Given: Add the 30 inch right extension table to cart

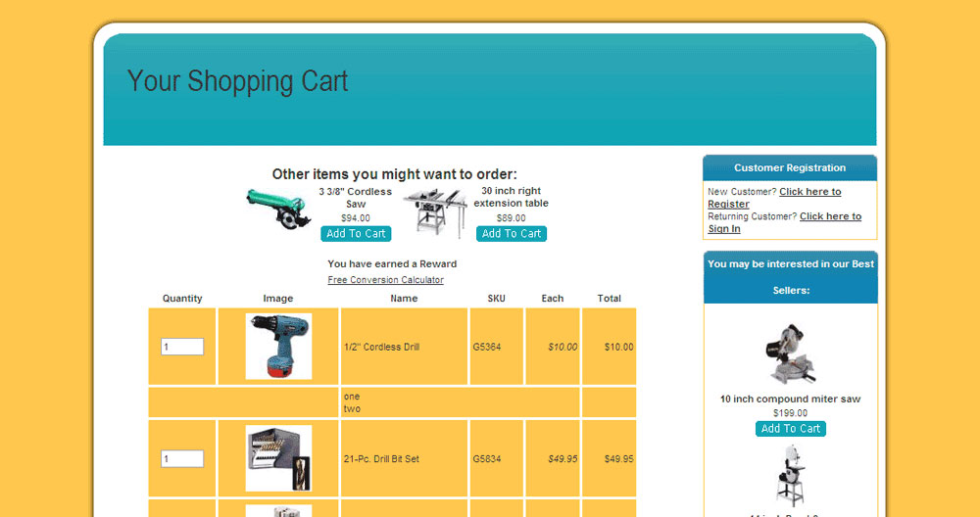Looking at the screenshot, I should coord(511,234).
